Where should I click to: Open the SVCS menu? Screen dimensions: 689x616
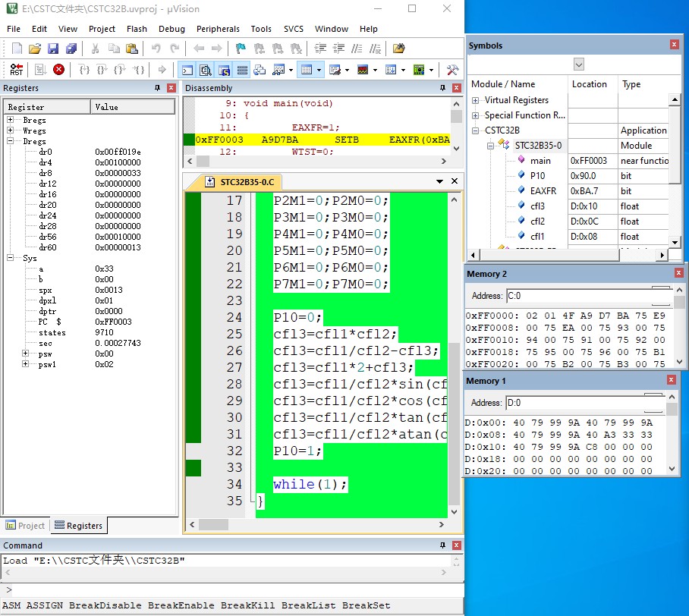click(294, 29)
